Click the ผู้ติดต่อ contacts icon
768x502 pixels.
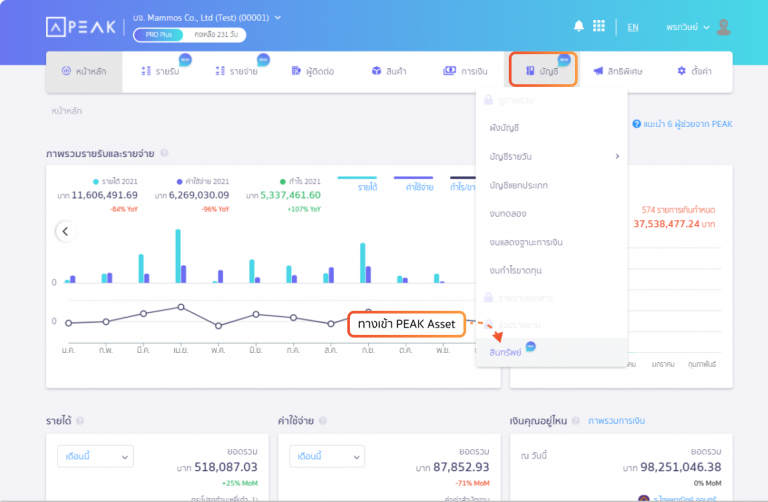tap(296, 71)
